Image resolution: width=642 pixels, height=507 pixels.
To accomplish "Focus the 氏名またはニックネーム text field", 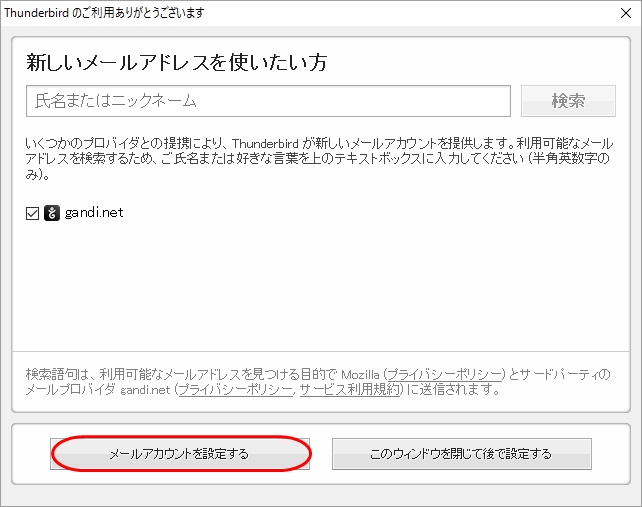I will click(268, 101).
